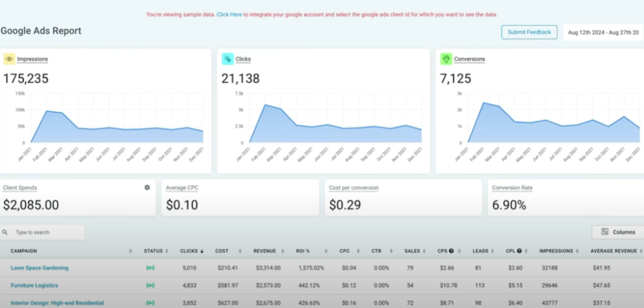
Task: Click the Conversions area chart
Action: [x=553, y=123]
